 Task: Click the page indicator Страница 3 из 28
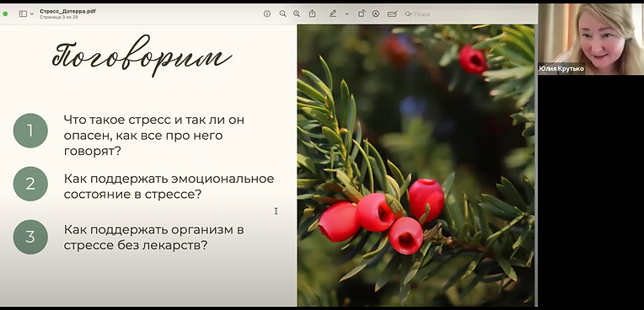point(59,17)
